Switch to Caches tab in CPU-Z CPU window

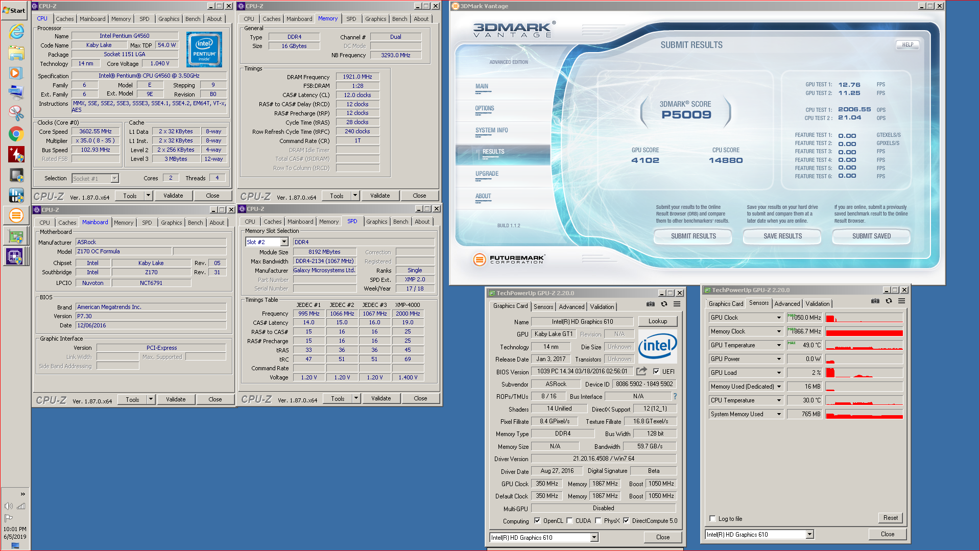click(x=65, y=19)
